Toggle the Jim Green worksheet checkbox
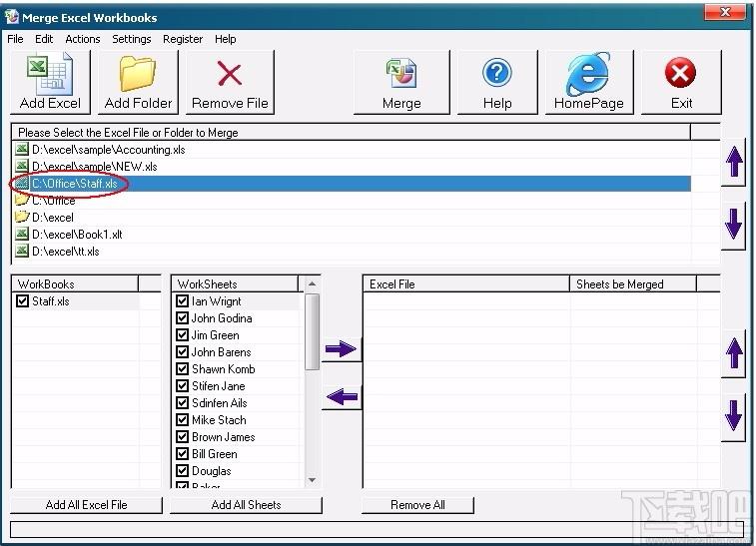Screen dimensions: 756x546 [x=182, y=335]
